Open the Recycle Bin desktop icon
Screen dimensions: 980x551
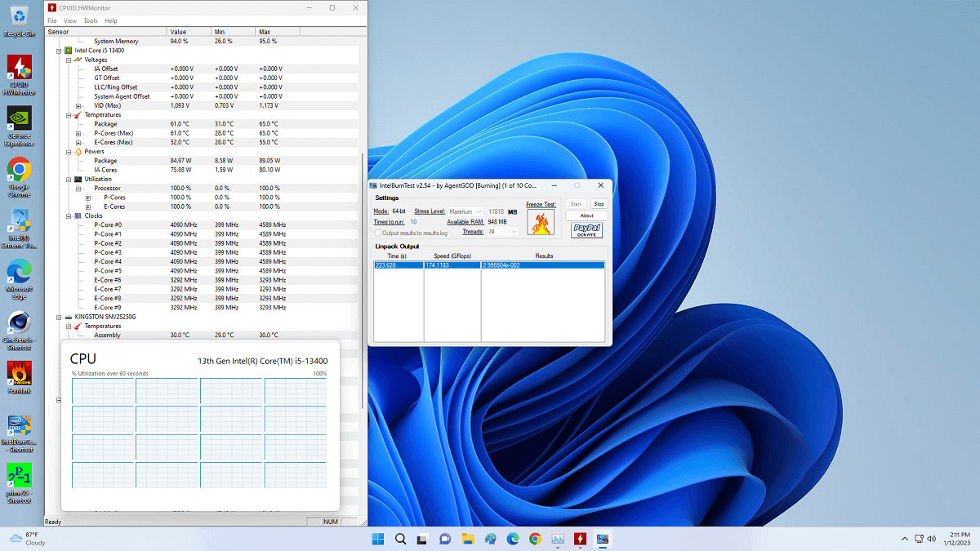(x=20, y=20)
